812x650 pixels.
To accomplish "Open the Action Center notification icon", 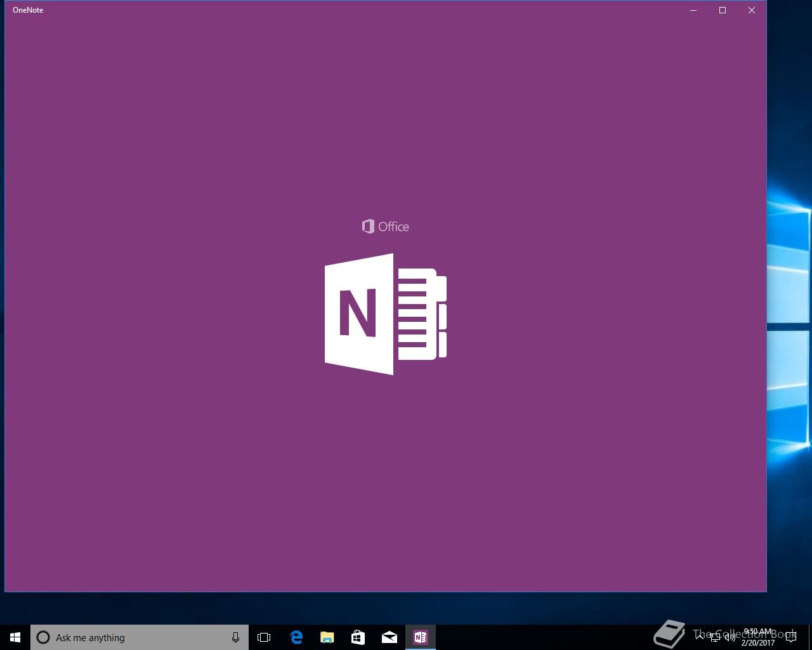I will coord(791,637).
